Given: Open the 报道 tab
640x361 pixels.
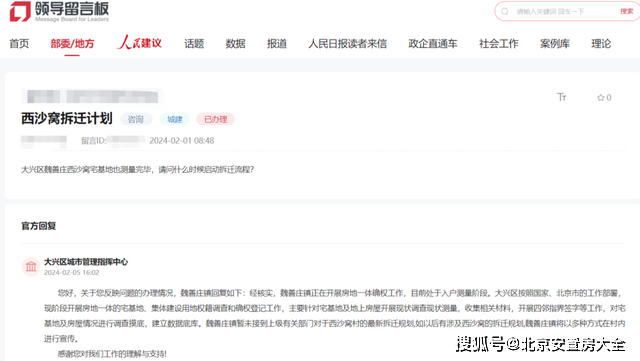Looking at the screenshot, I should pos(277,44).
